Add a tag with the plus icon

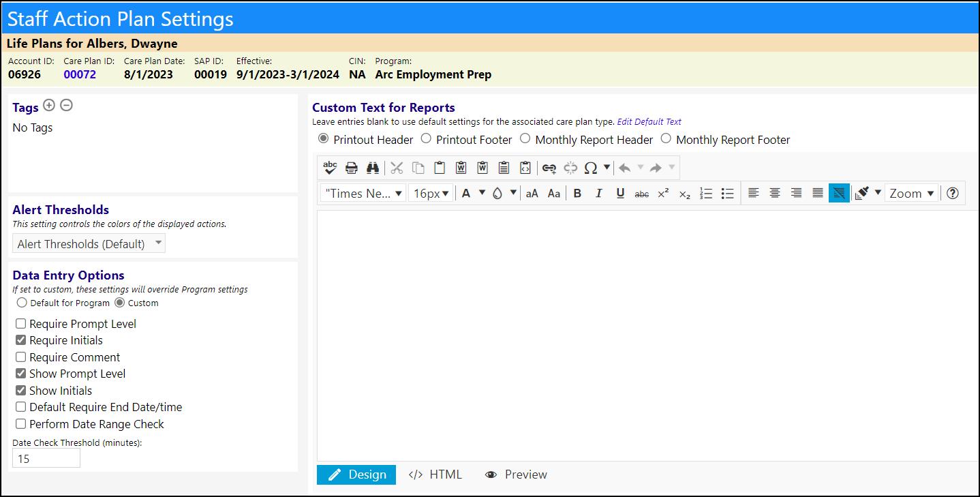(x=48, y=106)
